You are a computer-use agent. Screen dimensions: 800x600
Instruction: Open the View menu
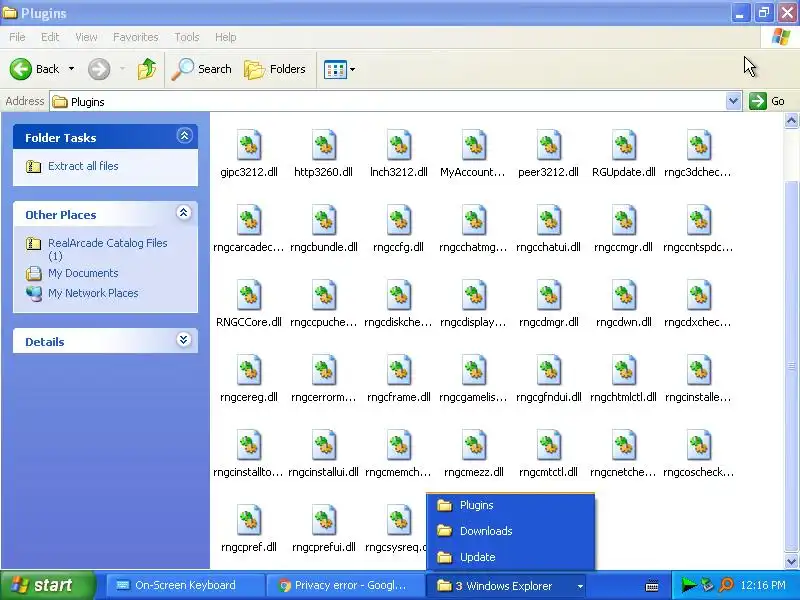[86, 37]
